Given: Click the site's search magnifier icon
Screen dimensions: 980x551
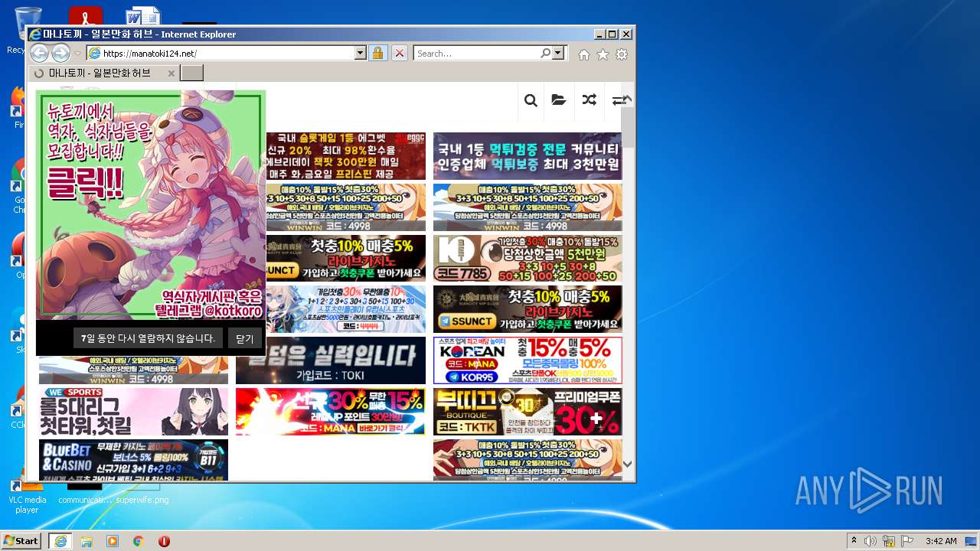Looking at the screenshot, I should (531, 100).
